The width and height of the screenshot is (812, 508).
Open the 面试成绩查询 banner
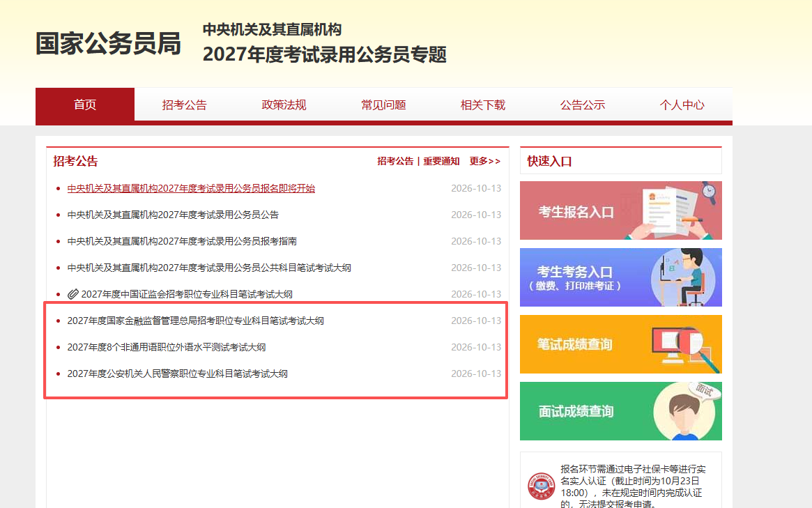coord(621,410)
